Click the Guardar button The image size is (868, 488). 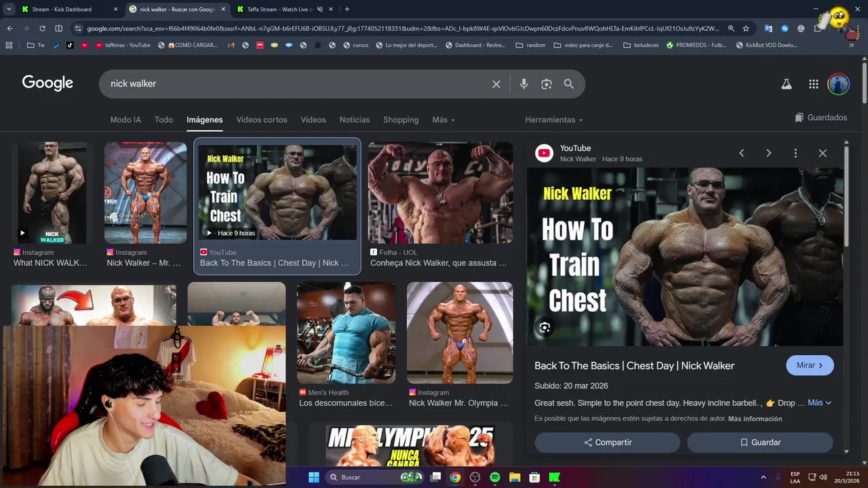pyautogui.click(x=760, y=443)
